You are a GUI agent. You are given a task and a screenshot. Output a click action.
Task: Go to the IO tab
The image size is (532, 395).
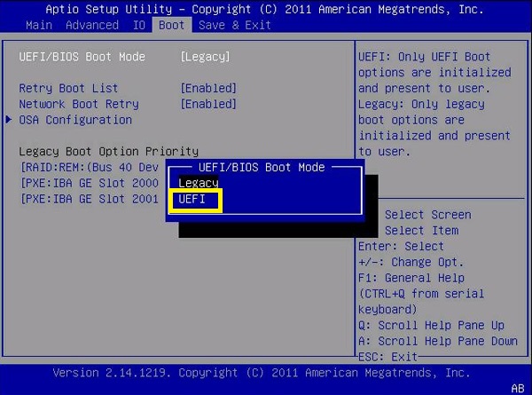[x=139, y=25]
